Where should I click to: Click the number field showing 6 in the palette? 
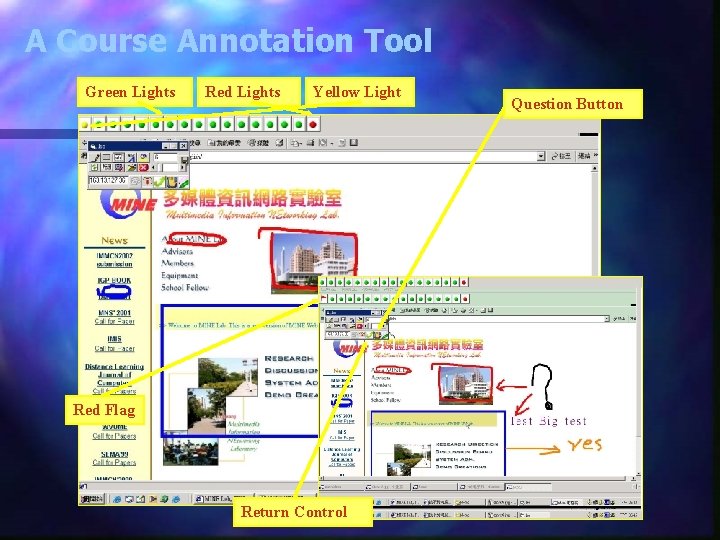click(x=165, y=158)
